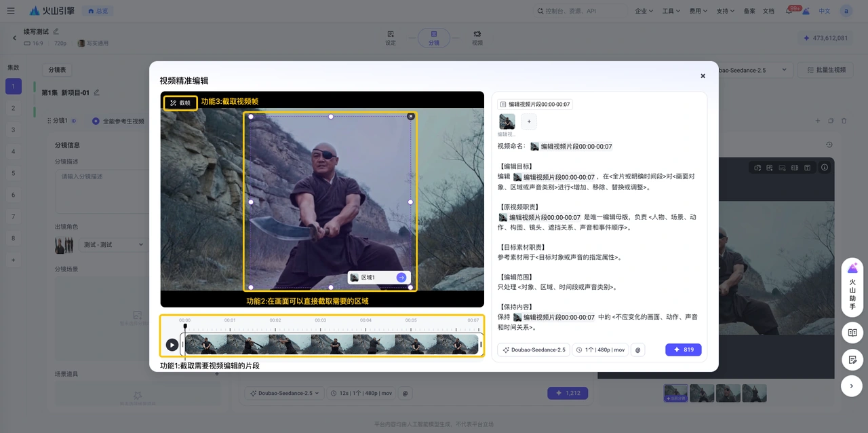Select the 编辑视频片段 reference thumbnail

tap(507, 121)
